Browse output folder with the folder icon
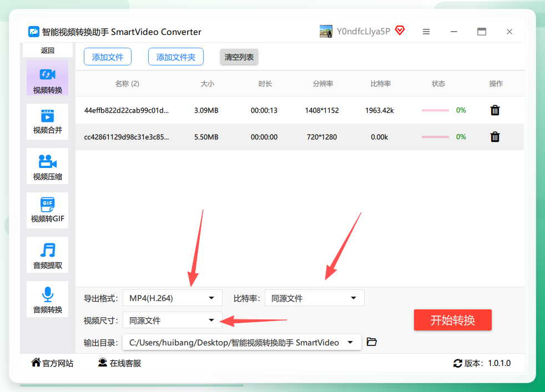 click(x=371, y=342)
